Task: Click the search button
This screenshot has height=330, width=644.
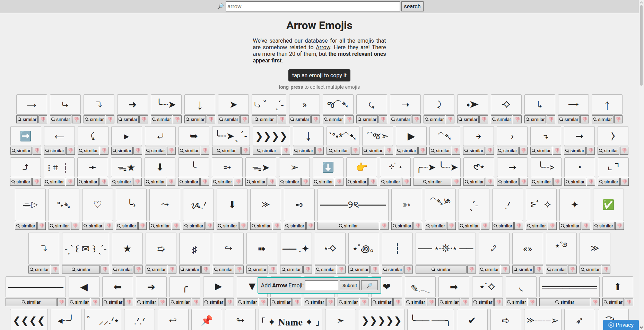Action: [x=412, y=7]
